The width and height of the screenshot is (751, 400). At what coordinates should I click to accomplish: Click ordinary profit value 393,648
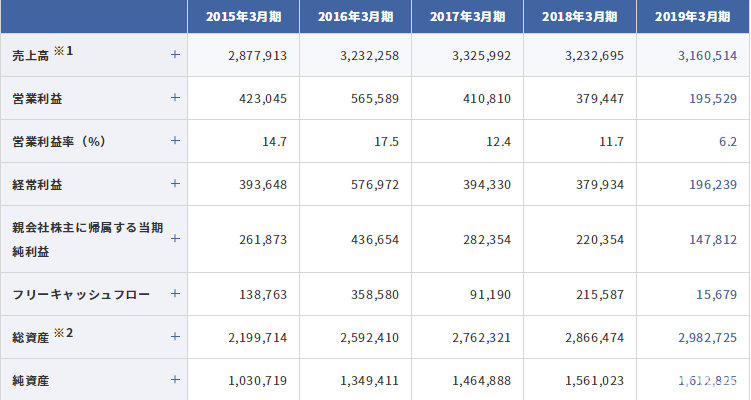coord(263,185)
